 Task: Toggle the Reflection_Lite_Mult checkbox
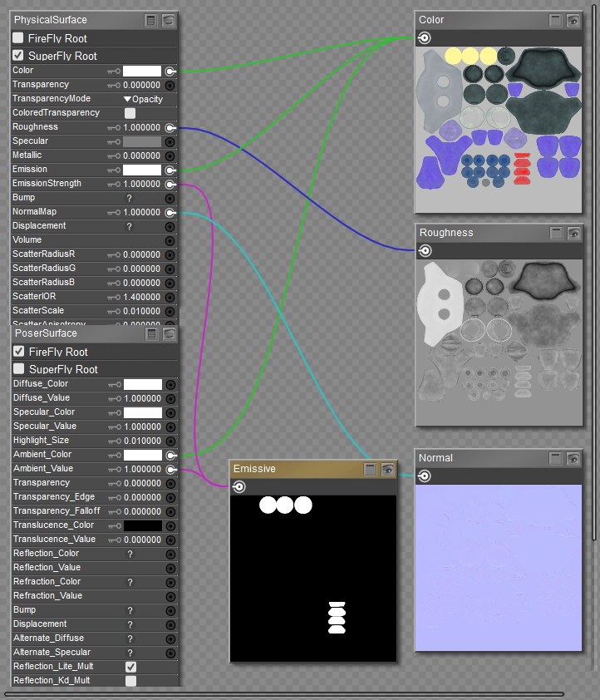tap(130, 667)
